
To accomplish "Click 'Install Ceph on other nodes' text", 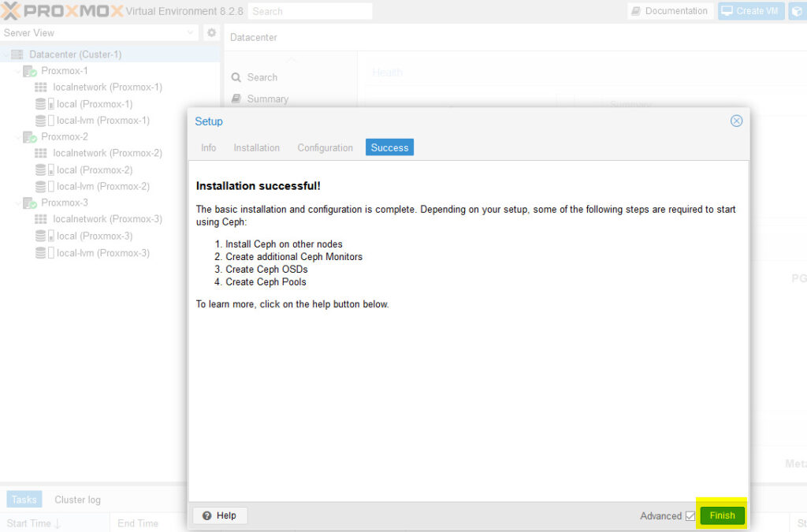I will coord(284,244).
